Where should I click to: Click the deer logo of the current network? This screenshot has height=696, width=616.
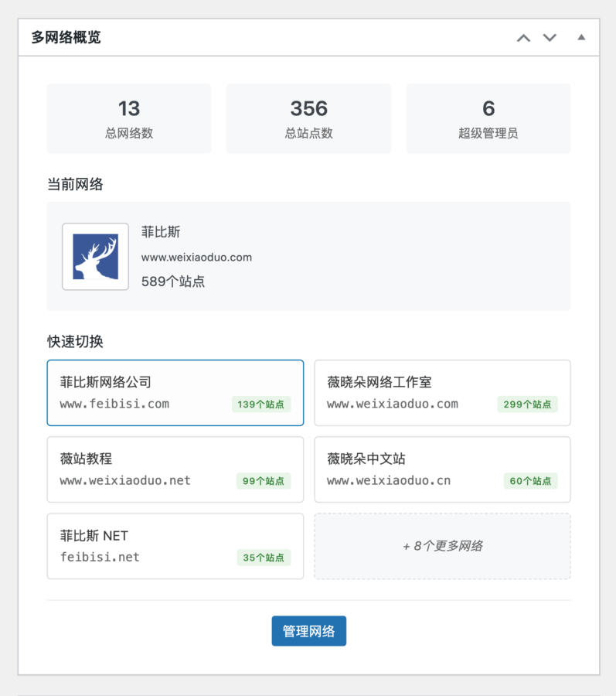(x=95, y=257)
